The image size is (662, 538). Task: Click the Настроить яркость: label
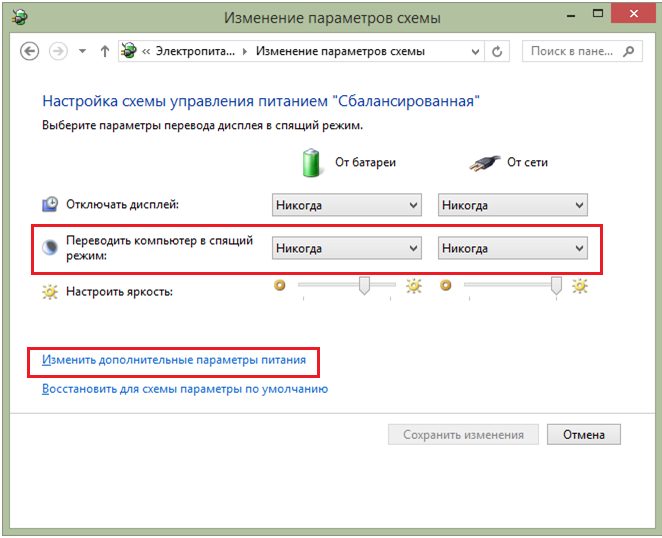[x=119, y=292]
